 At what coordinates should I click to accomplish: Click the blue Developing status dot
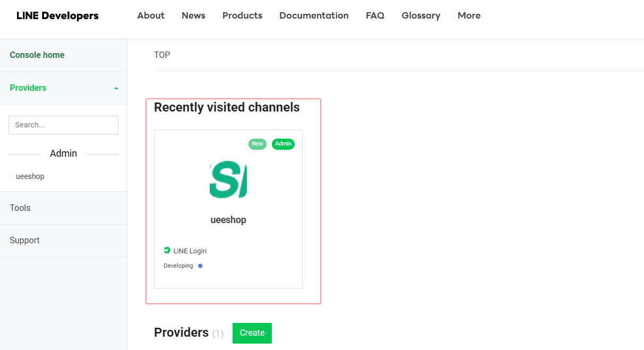point(200,266)
